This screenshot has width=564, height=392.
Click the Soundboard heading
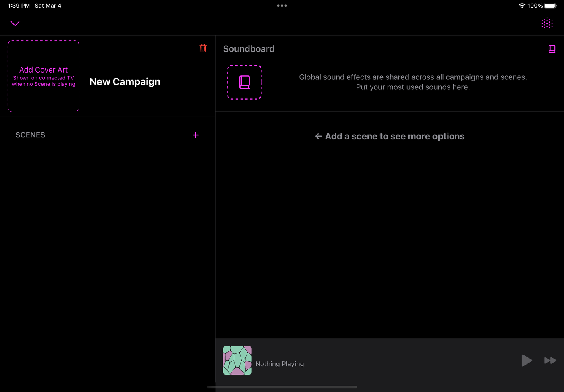point(249,49)
